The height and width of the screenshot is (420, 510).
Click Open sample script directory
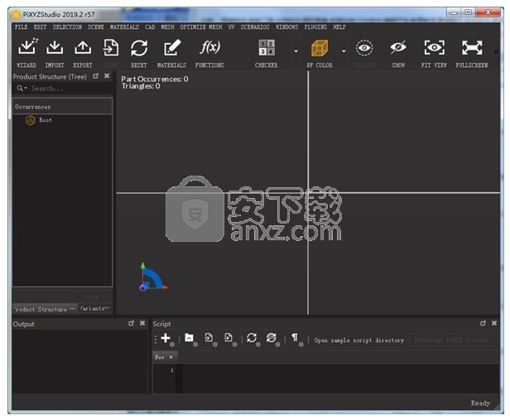tap(359, 340)
